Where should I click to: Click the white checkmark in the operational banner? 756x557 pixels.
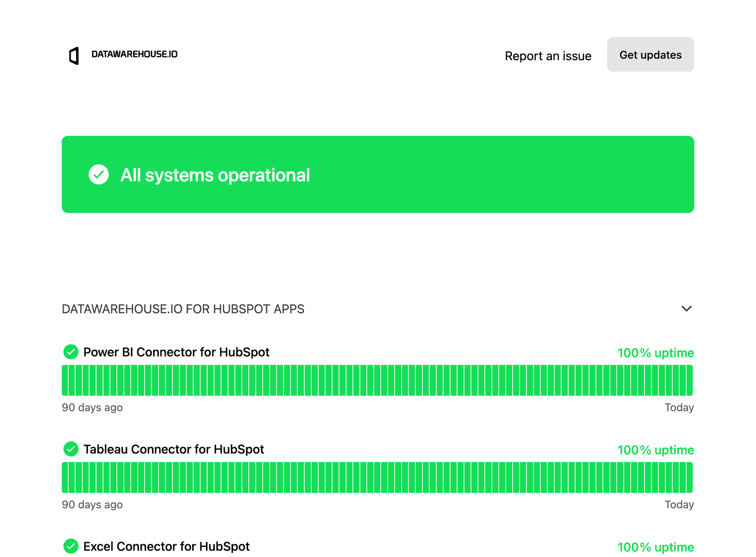(98, 174)
